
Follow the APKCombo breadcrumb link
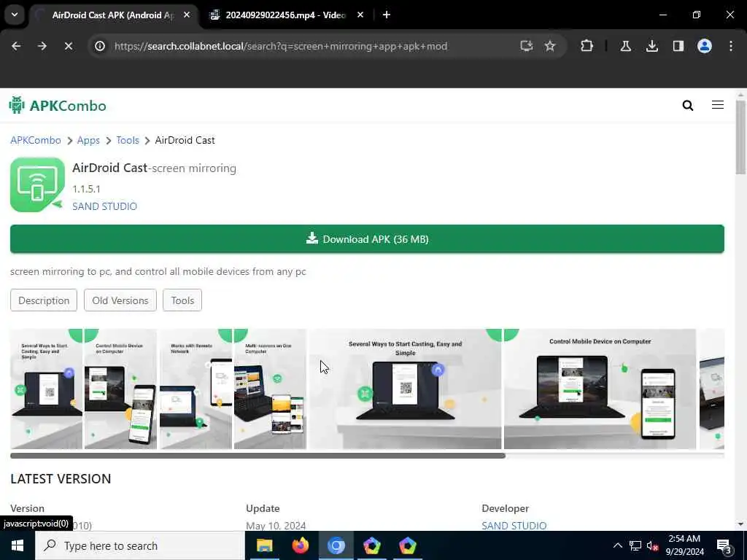point(36,140)
